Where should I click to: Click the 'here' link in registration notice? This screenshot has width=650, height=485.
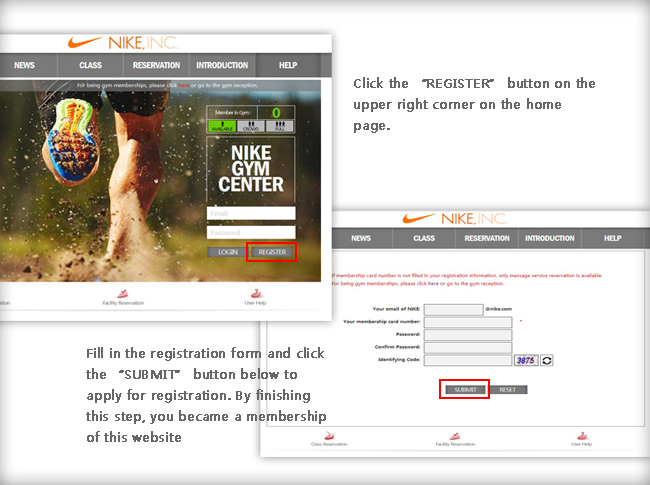pyautogui.click(x=433, y=284)
